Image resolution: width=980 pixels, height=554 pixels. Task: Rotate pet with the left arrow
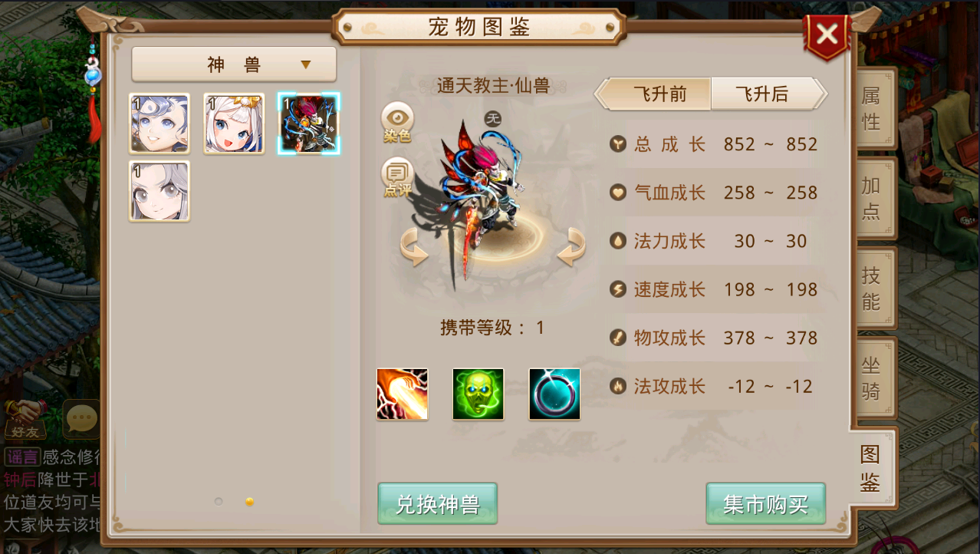(415, 249)
